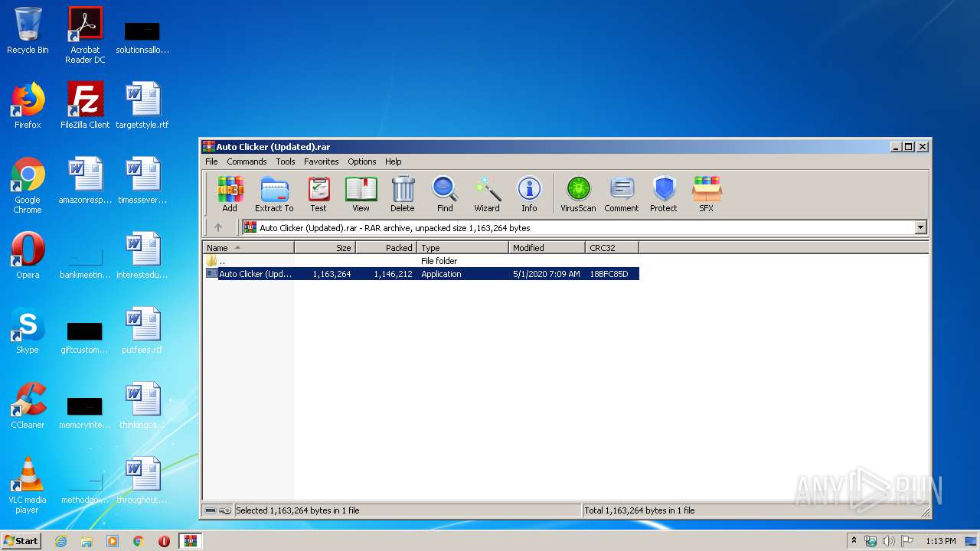Select the Acrobat Reader DC shortcut
Image resolution: width=980 pixels, height=551 pixels.
coord(85,36)
